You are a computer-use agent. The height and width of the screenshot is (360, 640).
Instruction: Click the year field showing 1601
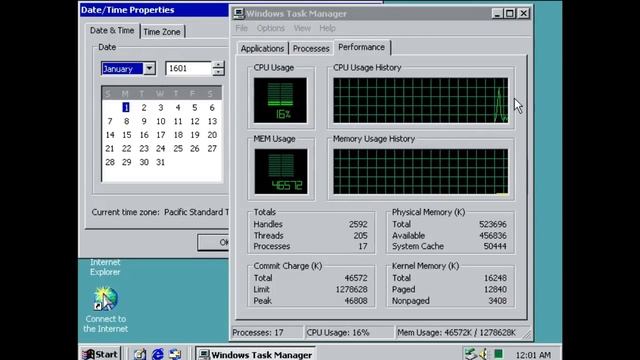[189, 69]
